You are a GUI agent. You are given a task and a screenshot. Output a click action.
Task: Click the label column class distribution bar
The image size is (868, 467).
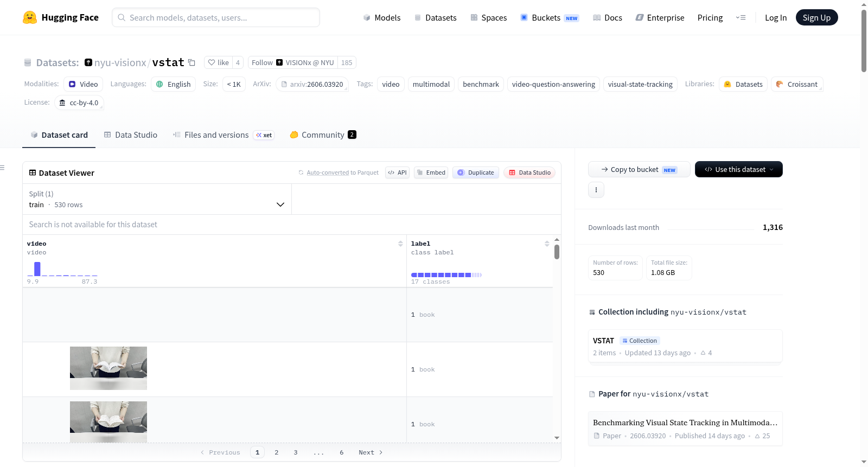tap(446, 275)
